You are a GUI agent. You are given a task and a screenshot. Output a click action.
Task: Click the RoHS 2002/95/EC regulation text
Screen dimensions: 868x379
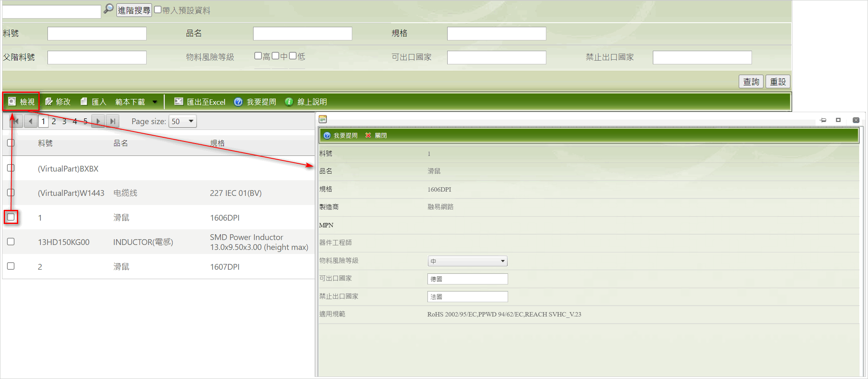click(x=504, y=314)
